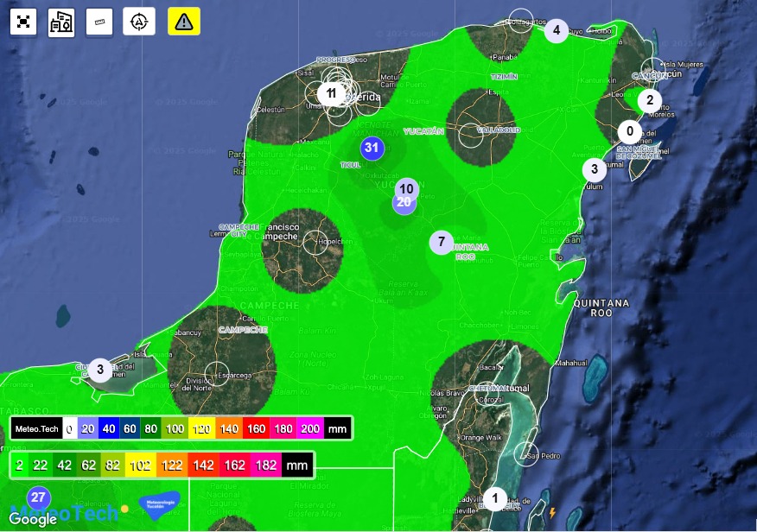Click the station marker showing 2 near Cancún
This screenshot has width=757, height=532.
click(x=650, y=100)
